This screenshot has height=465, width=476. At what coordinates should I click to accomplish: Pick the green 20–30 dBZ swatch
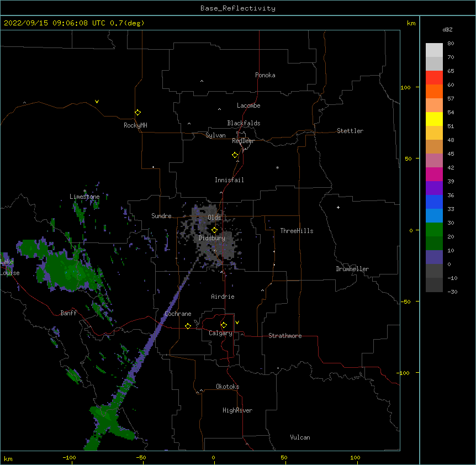click(x=434, y=230)
